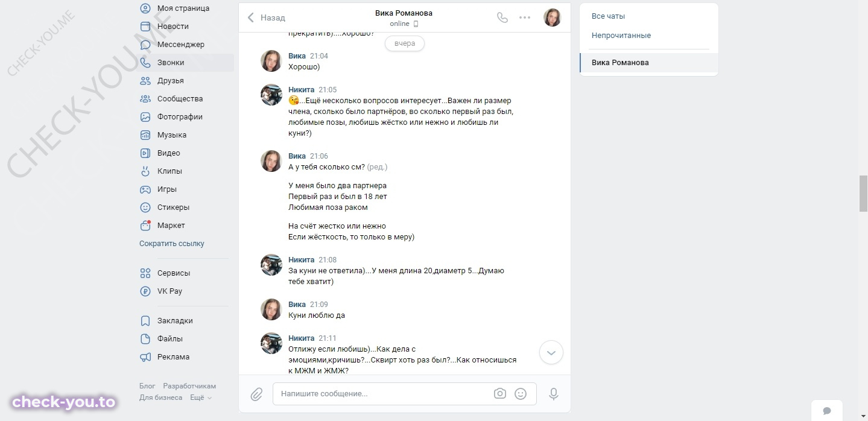The height and width of the screenshot is (421, 868).
Task: Attach a file with the paperclip icon
Action: coord(257,394)
